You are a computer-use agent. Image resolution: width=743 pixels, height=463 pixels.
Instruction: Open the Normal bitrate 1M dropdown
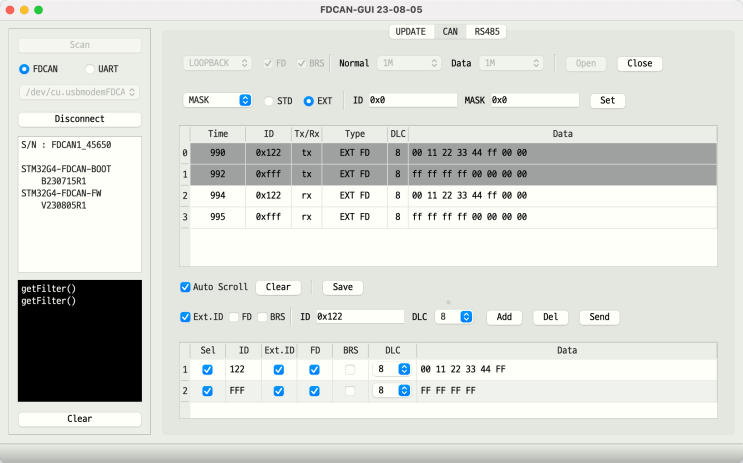[x=409, y=64]
